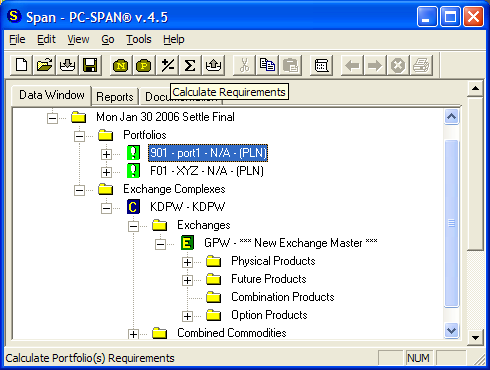Click the Save floppy disk icon

tap(90, 65)
